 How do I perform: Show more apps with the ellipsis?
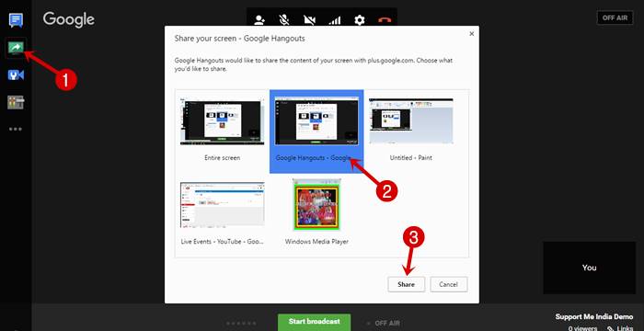click(x=16, y=129)
